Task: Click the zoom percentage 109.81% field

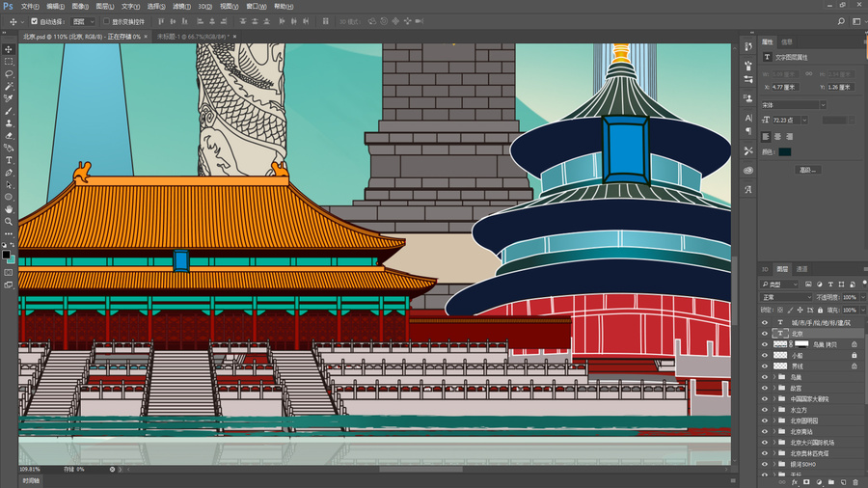Action: 30,469
